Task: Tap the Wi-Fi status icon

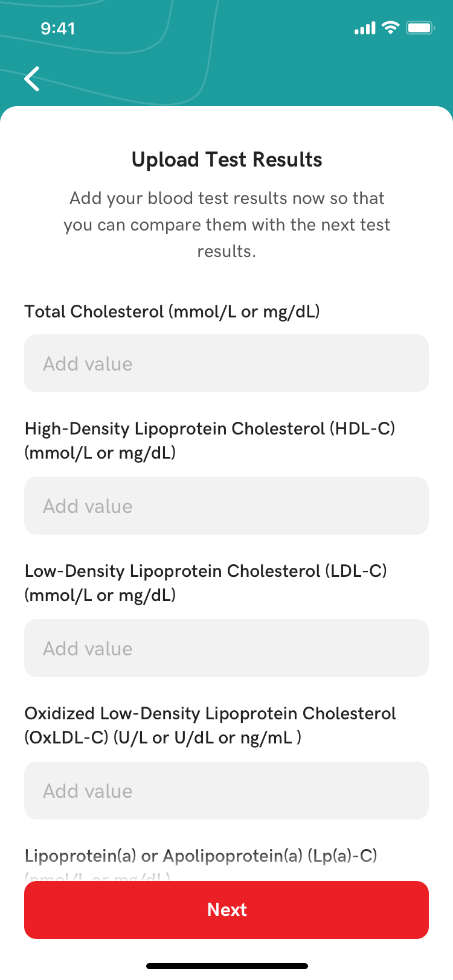Action: point(391,28)
